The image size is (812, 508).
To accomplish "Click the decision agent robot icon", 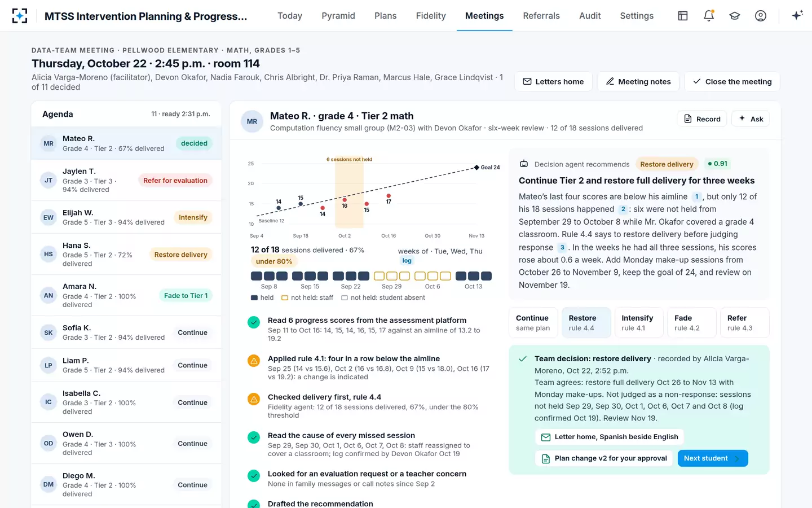I will coord(524,164).
